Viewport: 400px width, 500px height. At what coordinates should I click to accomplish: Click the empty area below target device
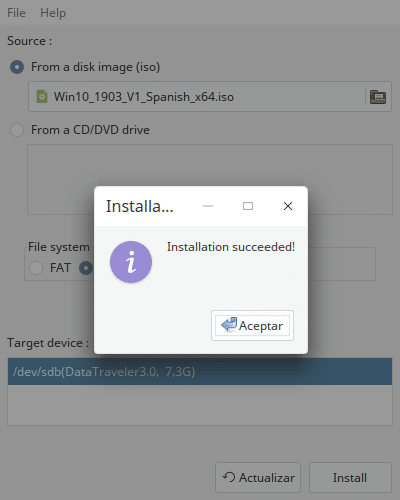pos(200,405)
